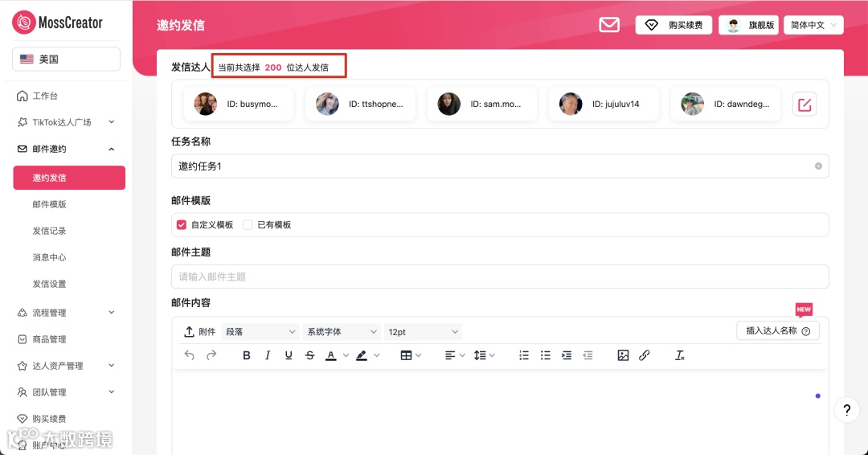This screenshot has width=868, height=455.
Task: Clear the task name field with the x icon
Action: (818, 166)
